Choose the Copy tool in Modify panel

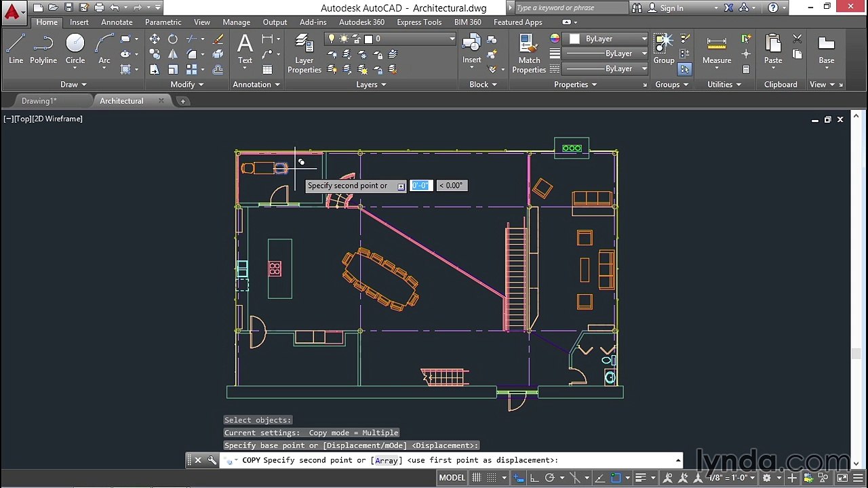coord(155,54)
